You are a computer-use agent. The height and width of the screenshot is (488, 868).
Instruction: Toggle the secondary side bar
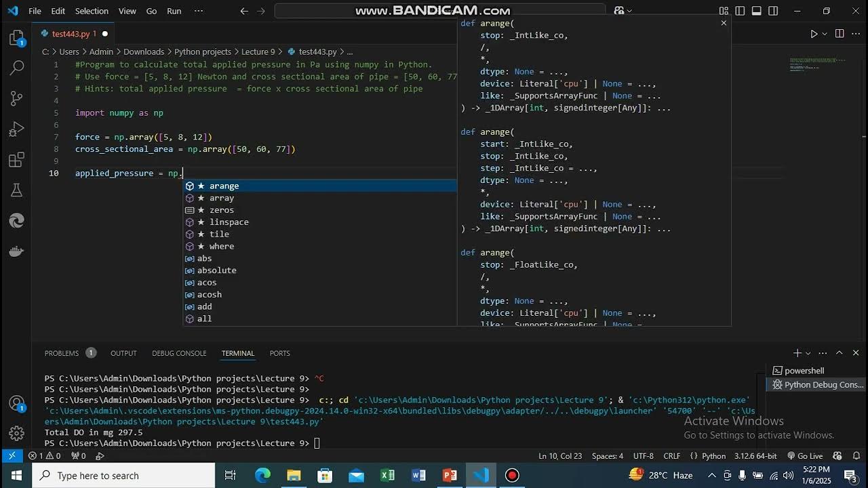[773, 11]
